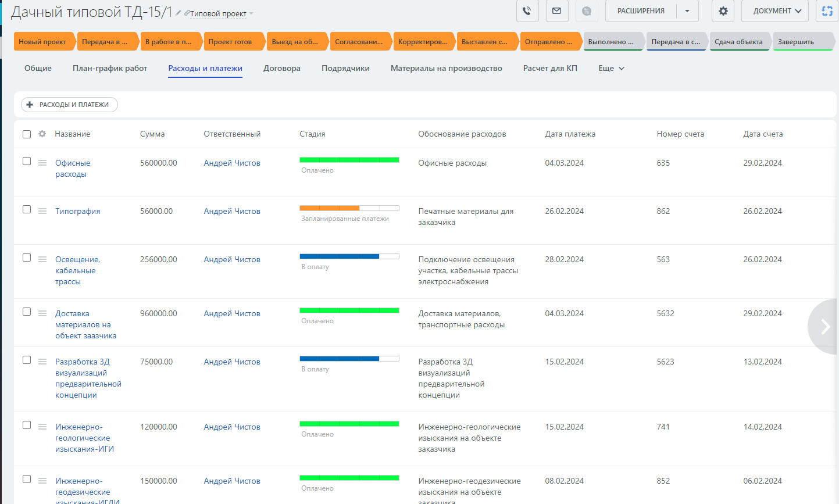Open table column settings gear

click(x=42, y=134)
